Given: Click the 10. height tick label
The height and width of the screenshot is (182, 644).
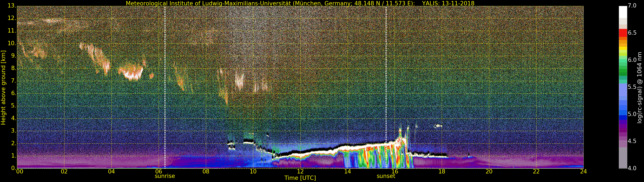Looking at the screenshot, I should [x=12, y=43].
